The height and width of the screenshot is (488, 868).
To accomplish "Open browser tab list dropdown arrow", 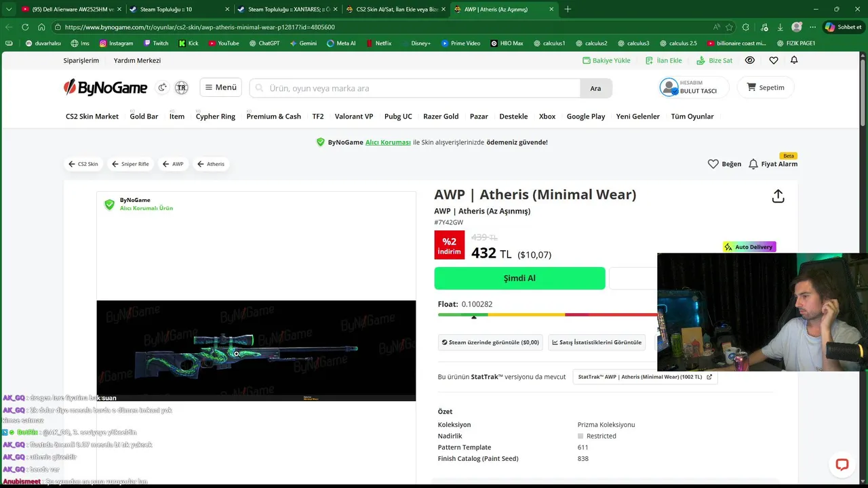I will click(x=9, y=9).
